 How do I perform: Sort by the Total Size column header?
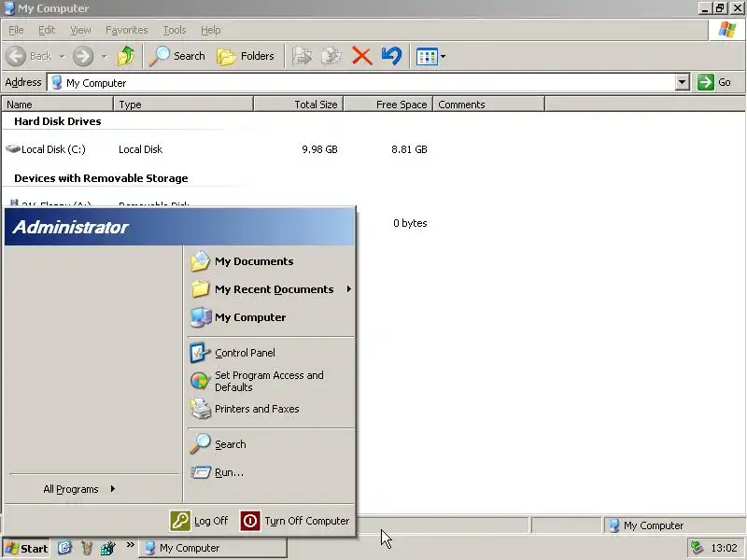point(298,105)
